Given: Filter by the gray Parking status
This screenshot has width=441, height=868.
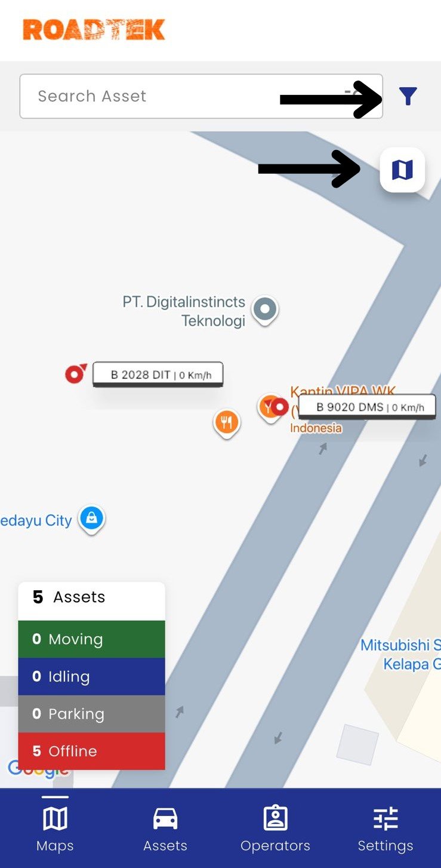Looking at the screenshot, I should pyautogui.click(x=91, y=714).
